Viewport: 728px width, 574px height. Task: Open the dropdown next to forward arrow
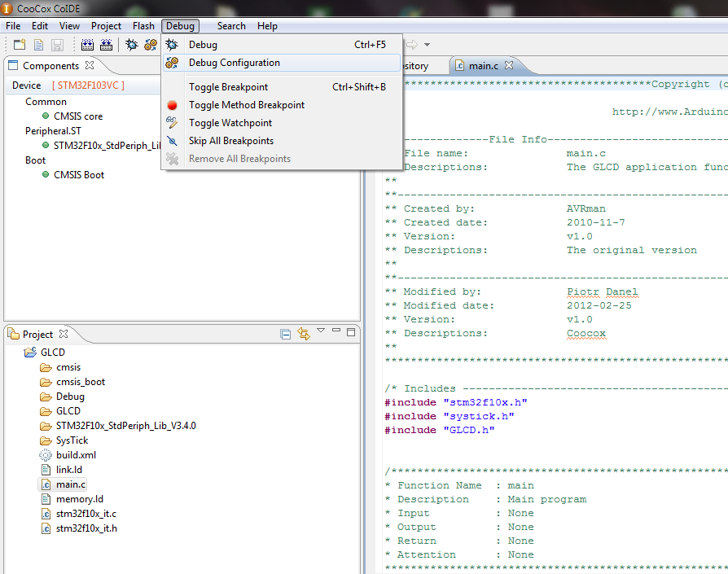point(428,45)
